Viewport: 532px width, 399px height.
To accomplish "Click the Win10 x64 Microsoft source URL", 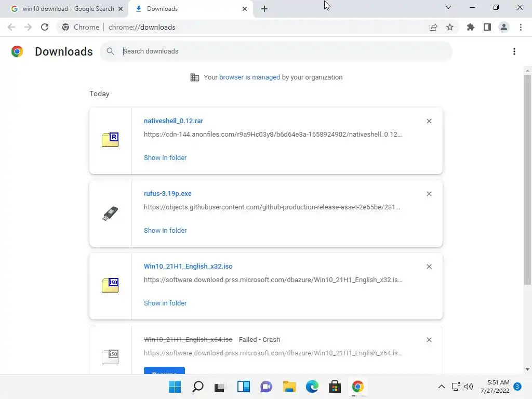I will (273, 353).
